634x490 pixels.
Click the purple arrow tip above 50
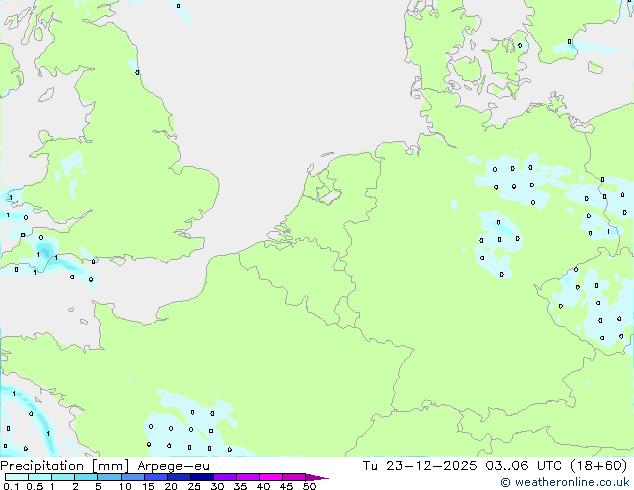click(317, 477)
